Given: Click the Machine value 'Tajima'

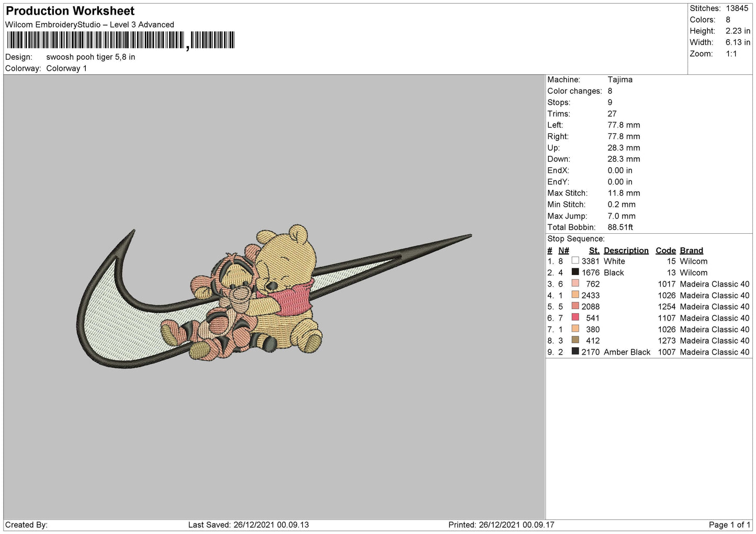Looking at the screenshot, I should (620, 79).
